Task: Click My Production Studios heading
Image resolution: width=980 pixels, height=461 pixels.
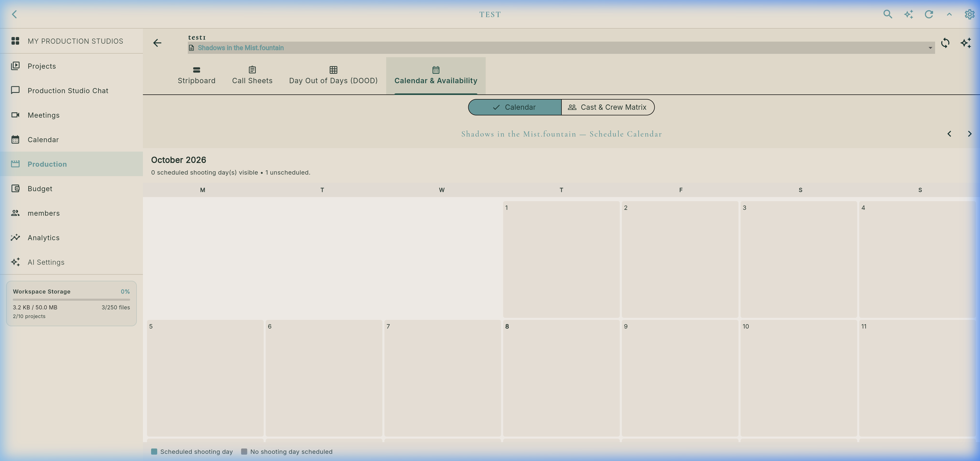Action: point(75,41)
